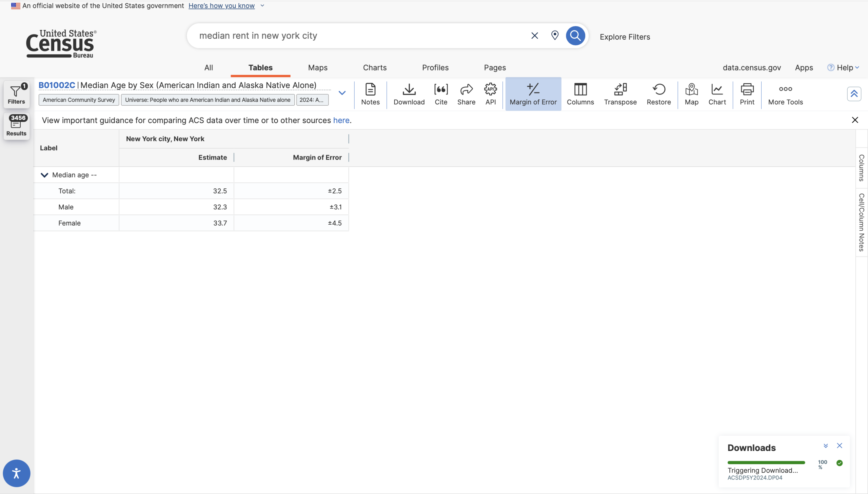868x494 pixels.
Task: Print the current table
Action: [747, 94]
